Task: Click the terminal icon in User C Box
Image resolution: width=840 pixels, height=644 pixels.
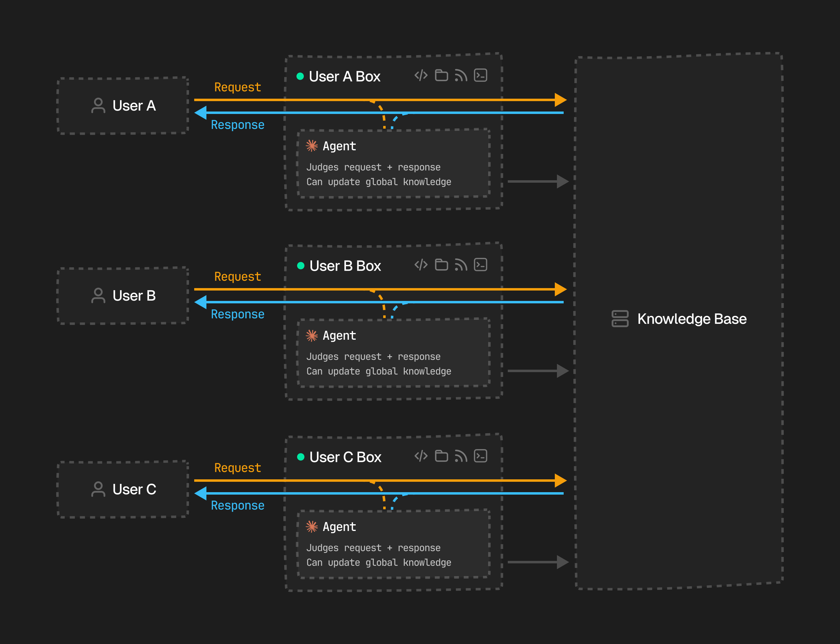Action: point(480,456)
